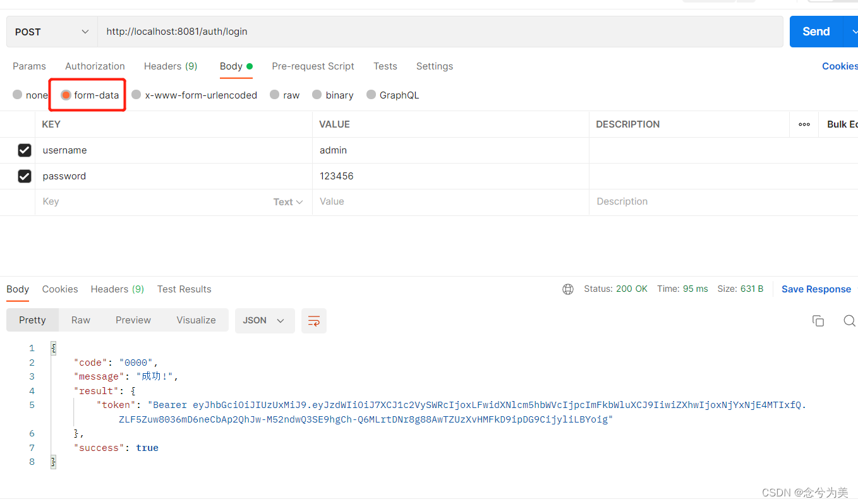Open the network globe icon beside Status
The image size is (858, 504).
(x=568, y=289)
